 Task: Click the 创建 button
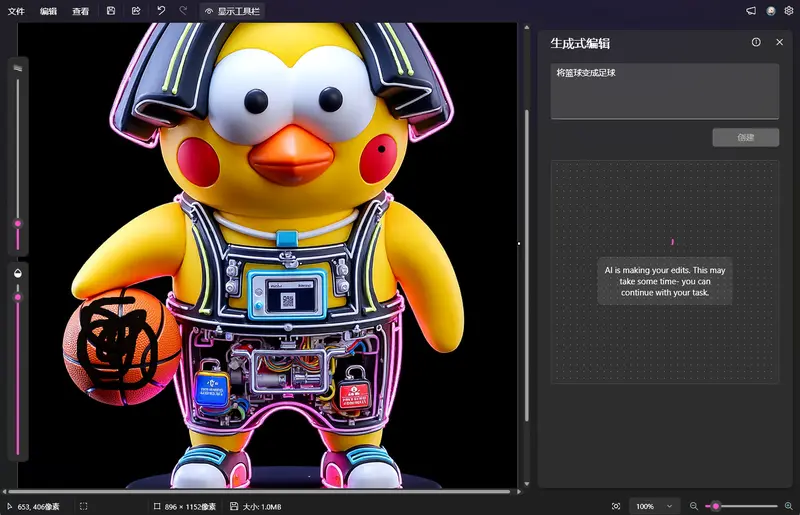(x=745, y=137)
